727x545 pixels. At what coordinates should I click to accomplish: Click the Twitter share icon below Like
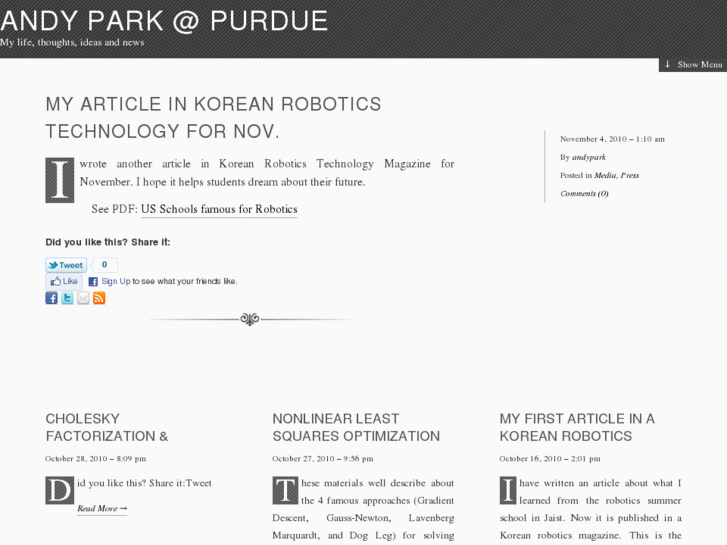click(x=67, y=298)
